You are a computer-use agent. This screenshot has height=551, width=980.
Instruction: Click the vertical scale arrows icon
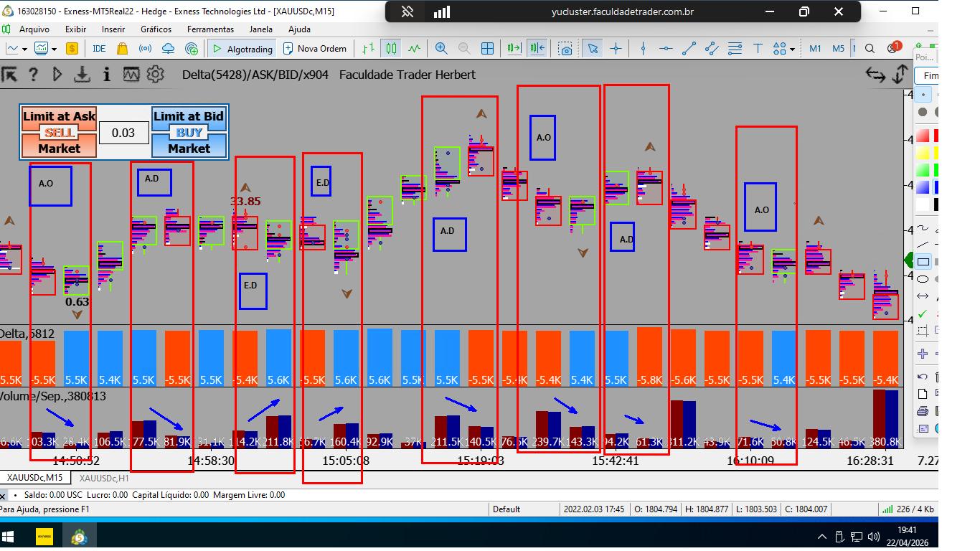(x=900, y=75)
